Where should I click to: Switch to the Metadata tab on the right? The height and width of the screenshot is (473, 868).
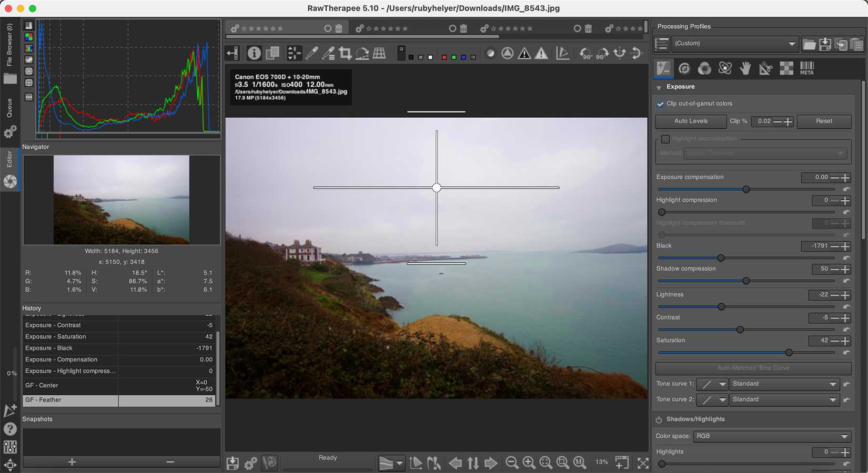click(806, 68)
